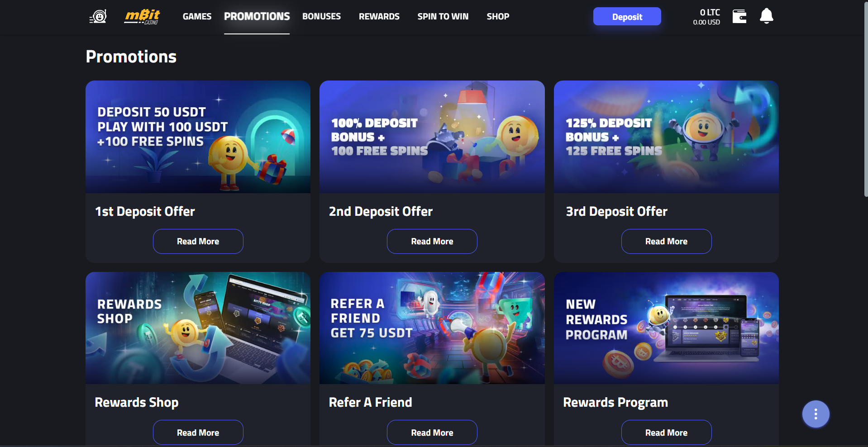Open the Games menu
868x447 pixels.
(x=197, y=17)
